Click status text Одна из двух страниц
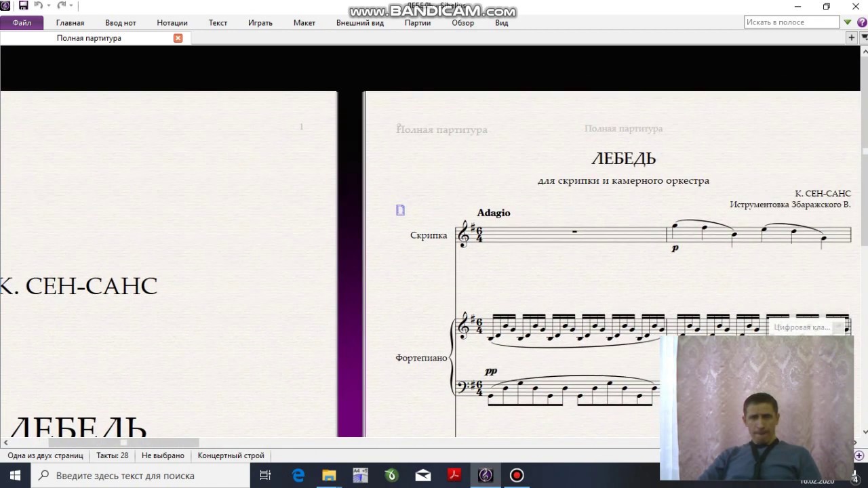The image size is (868, 488). click(45, 455)
